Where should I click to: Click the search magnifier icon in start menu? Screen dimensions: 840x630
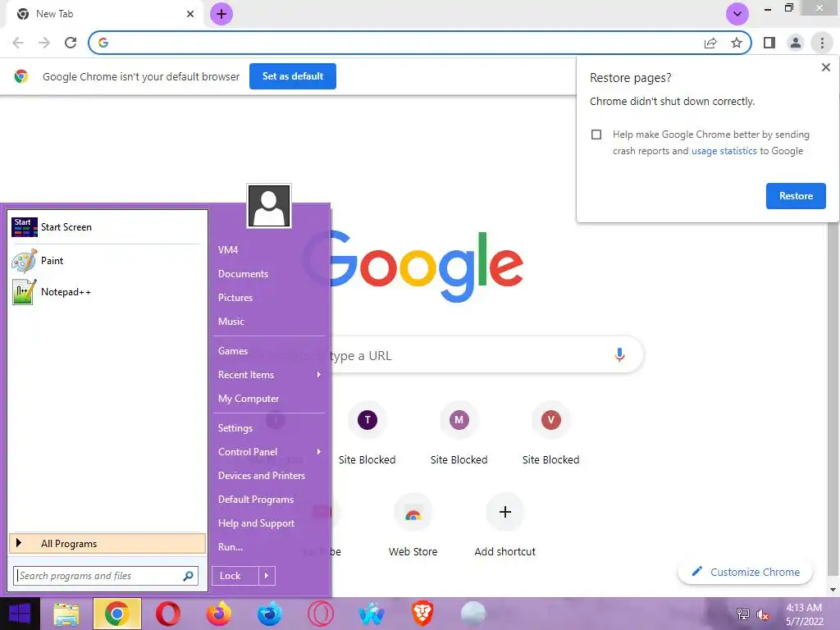188,576
